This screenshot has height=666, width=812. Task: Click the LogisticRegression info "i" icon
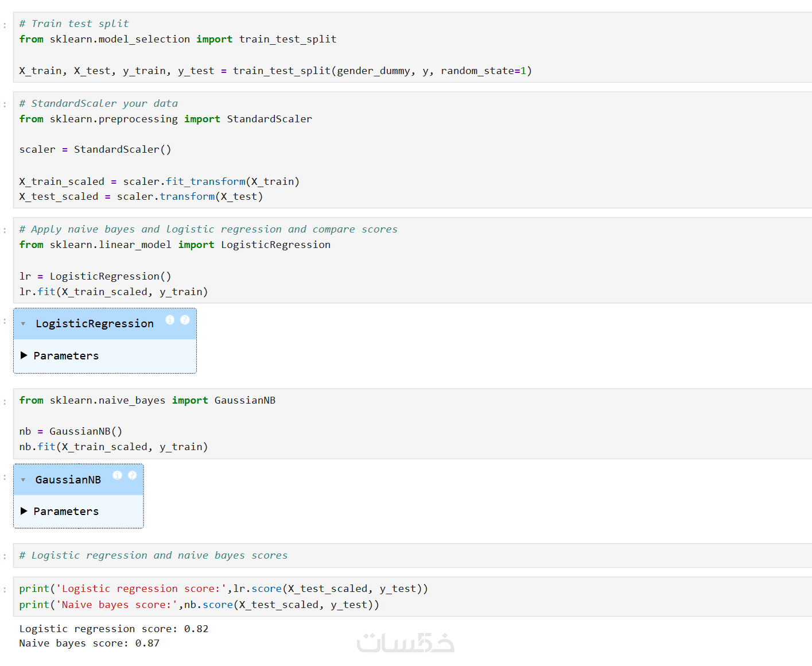point(170,320)
